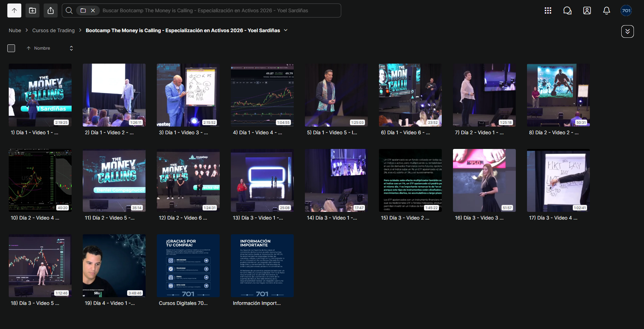Click the magnifier search icon
The height and width of the screenshot is (329, 644).
pos(69,10)
